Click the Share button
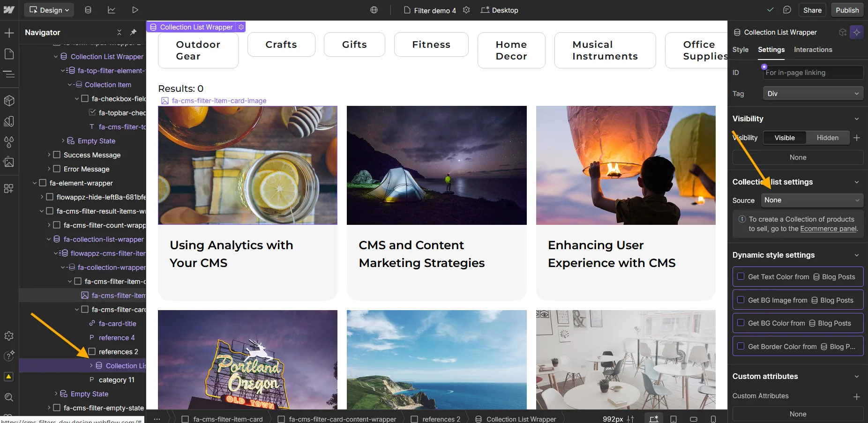868x423 pixels. [812, 10]
